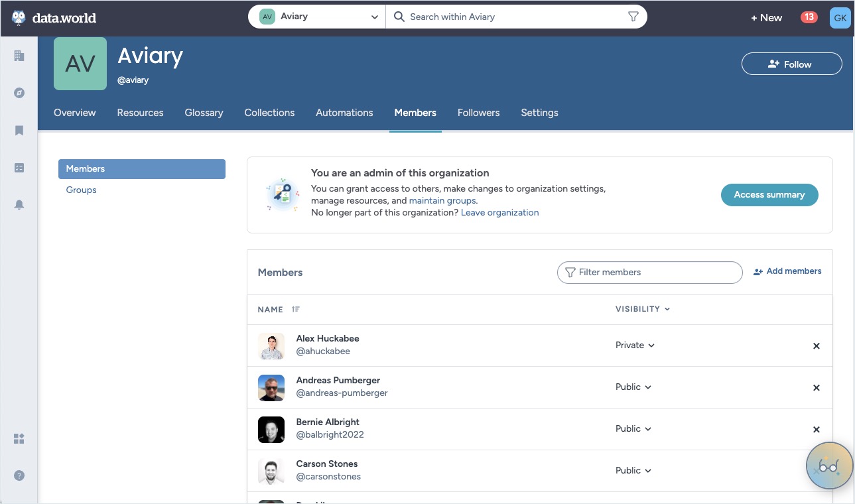
Task: Remove Alex Huckabee from members
Action: 817,346
